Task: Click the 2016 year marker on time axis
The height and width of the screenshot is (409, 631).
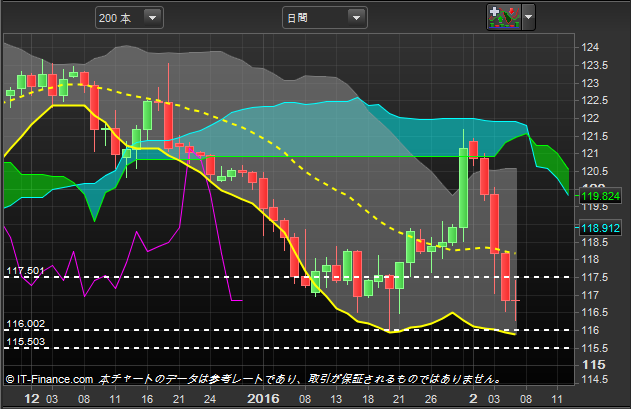Action: (263, 399)
